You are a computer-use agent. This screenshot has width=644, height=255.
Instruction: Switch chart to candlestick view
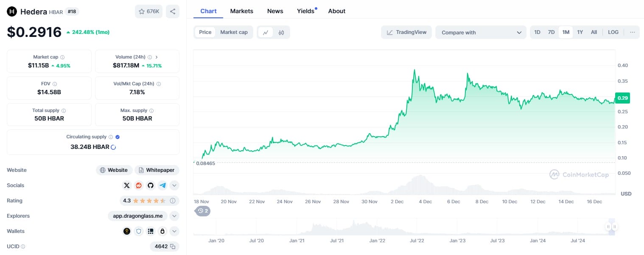(281, 32)
